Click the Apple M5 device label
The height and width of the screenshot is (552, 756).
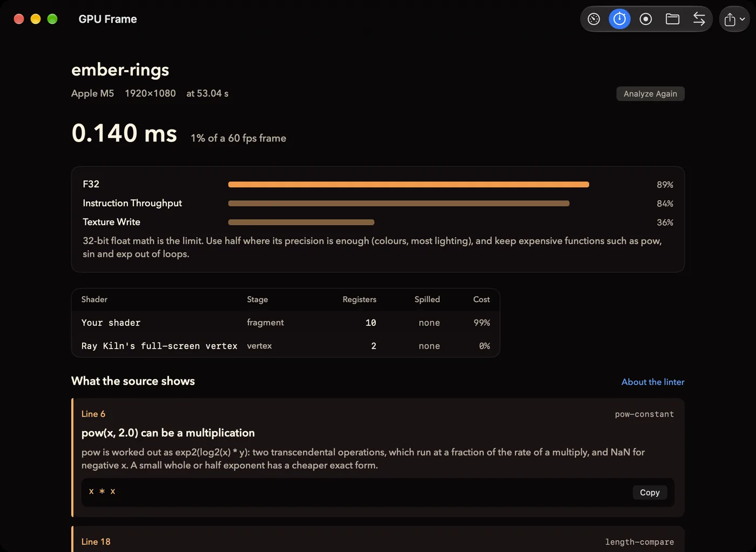click(92, 93)
